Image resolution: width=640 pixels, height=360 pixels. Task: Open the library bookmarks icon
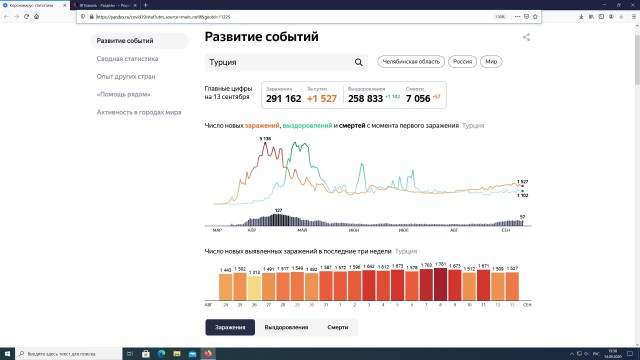591,17
